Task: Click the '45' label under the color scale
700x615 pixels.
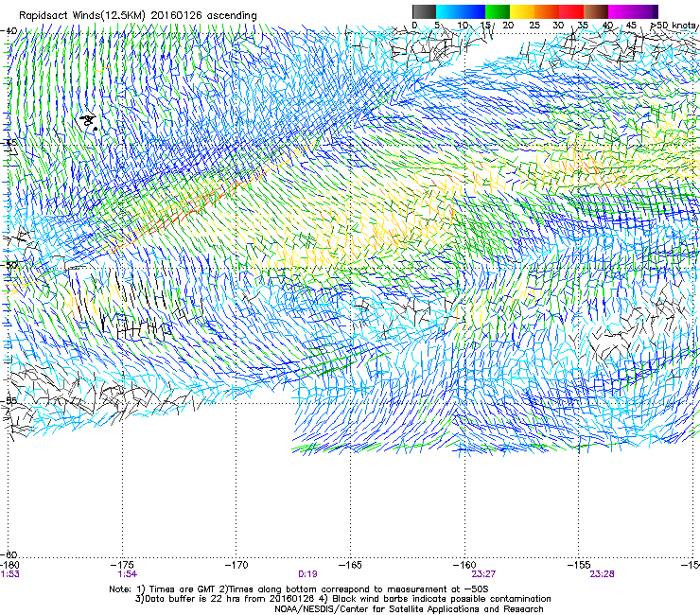Action: coord(631,25)
